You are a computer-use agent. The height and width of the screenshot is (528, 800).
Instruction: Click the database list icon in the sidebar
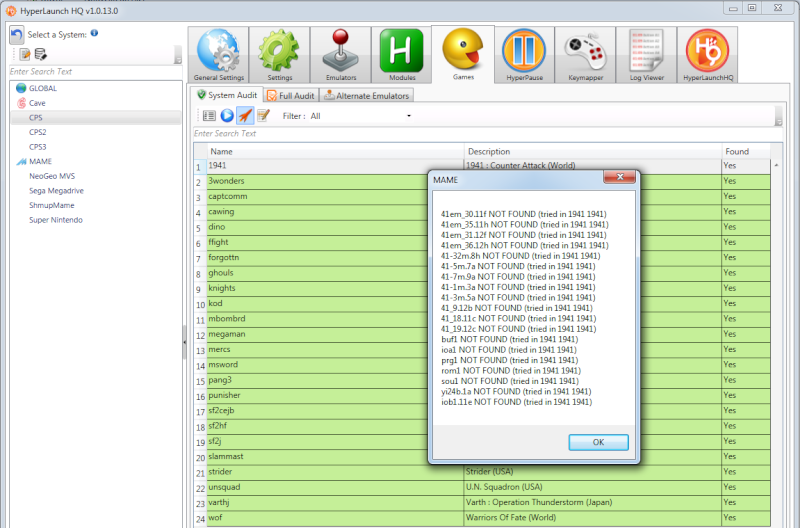(x=40, y=54)
